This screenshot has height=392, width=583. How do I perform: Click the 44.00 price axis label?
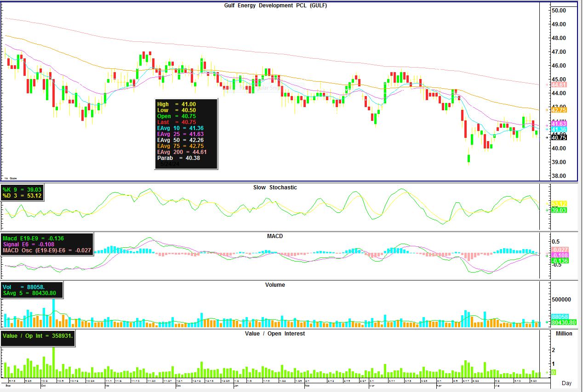[x=559, y=93]
